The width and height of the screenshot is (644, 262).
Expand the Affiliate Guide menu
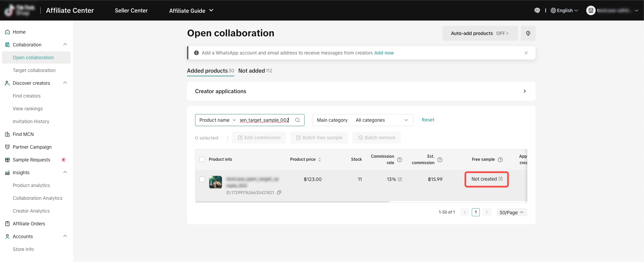(191, 10)
